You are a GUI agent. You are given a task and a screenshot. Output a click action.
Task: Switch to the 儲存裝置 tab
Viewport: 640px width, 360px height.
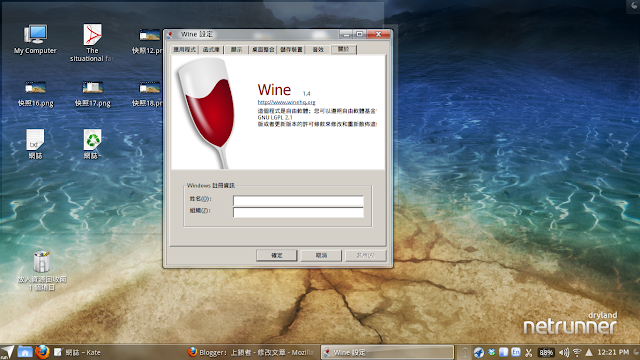coord(291,49)
